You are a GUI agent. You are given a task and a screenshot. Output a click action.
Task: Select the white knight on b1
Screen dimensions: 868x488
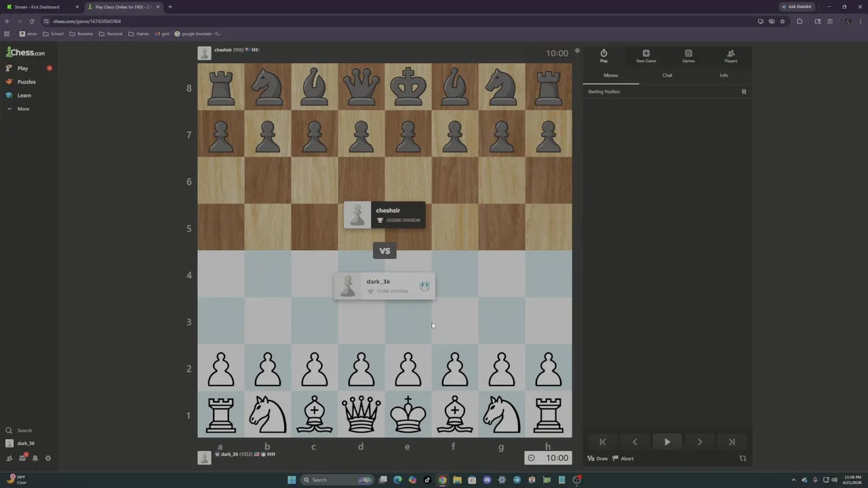pyautogui.click(x=268, y=415)
